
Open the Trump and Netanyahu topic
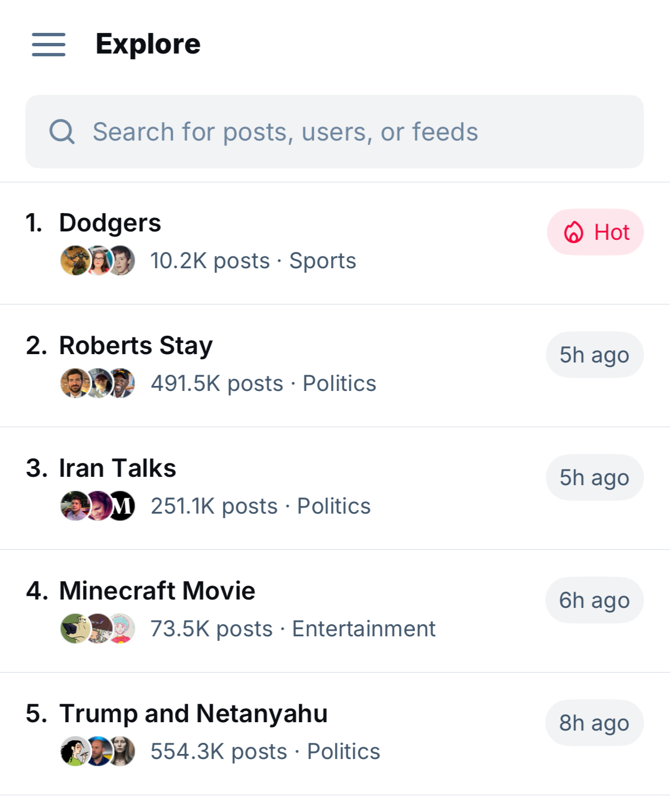(193, 714)
